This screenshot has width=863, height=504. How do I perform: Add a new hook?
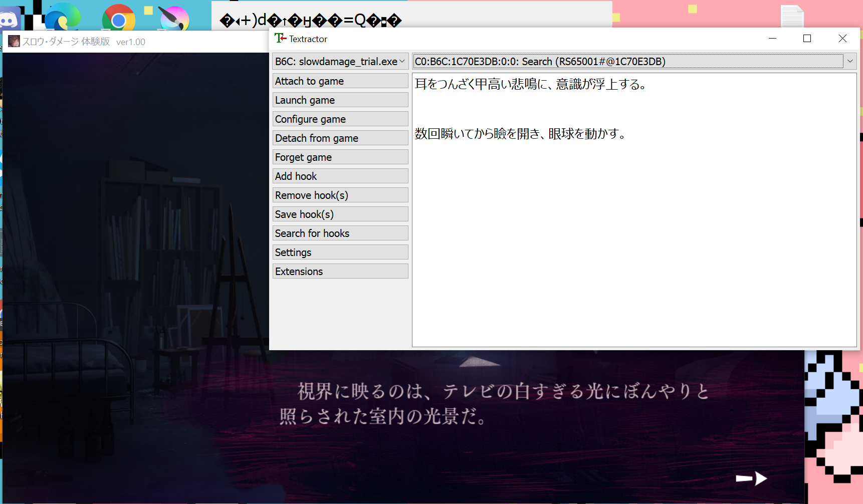click(340, 176)
